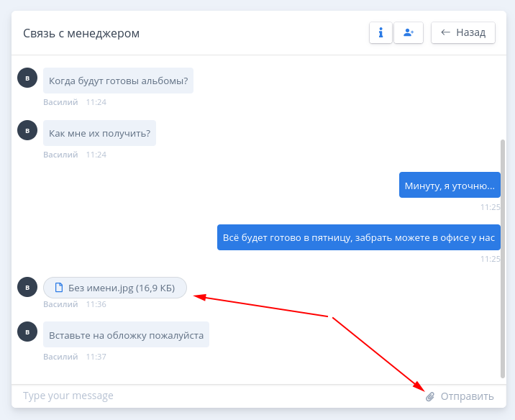The width and height of the screenshot is (515, 420).
Task: Click the avatar beside "Вставьте на обложку пожалуйста"
Action: [x=27, y=332]
